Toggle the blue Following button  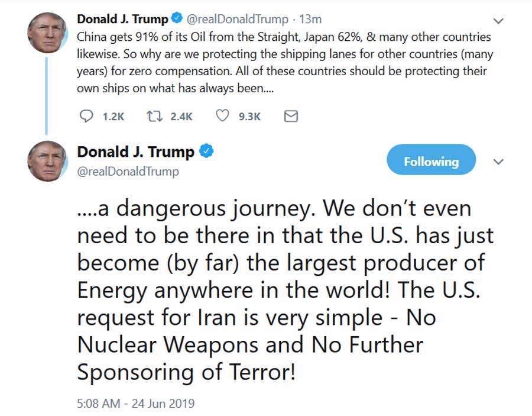(431, 162)
